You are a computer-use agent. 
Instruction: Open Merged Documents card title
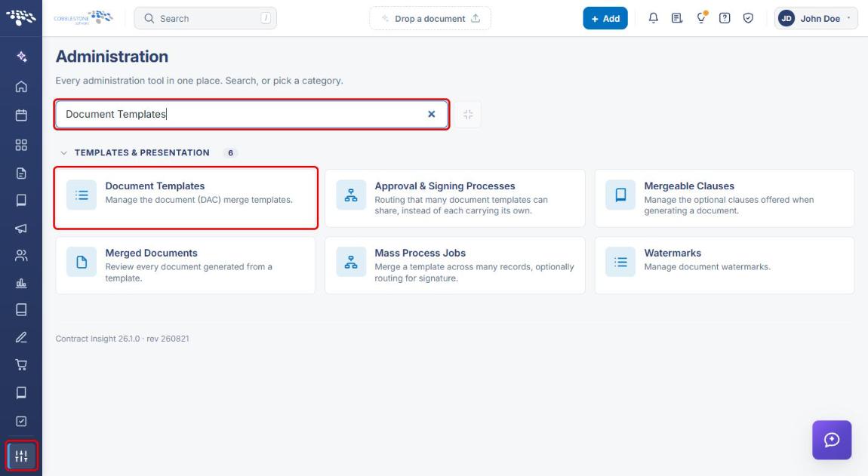pos(151,253)
